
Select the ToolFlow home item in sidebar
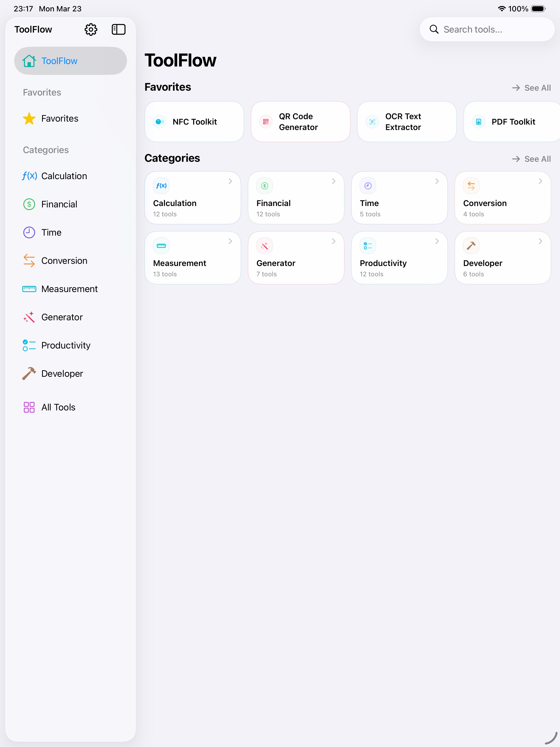pos(71,61)
